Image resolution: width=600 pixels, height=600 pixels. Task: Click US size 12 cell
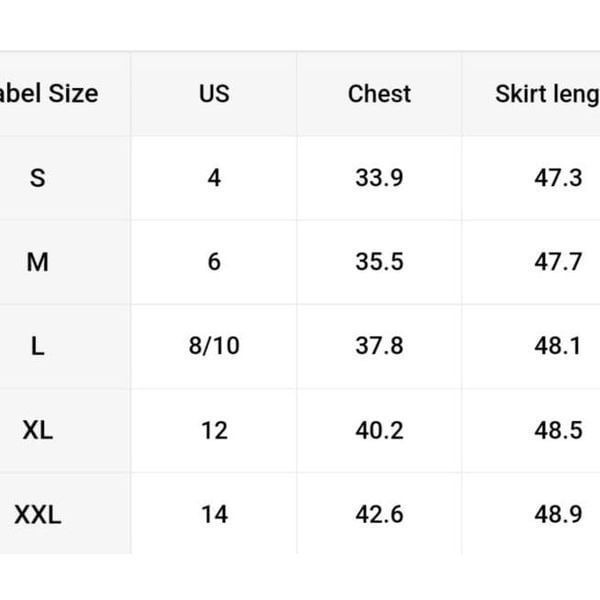tap(214, 430)
